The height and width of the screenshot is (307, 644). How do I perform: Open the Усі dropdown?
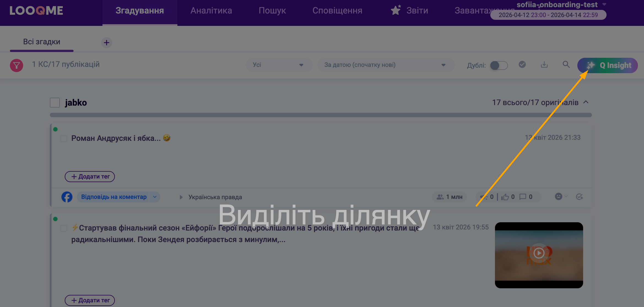[x=279, y=65]
